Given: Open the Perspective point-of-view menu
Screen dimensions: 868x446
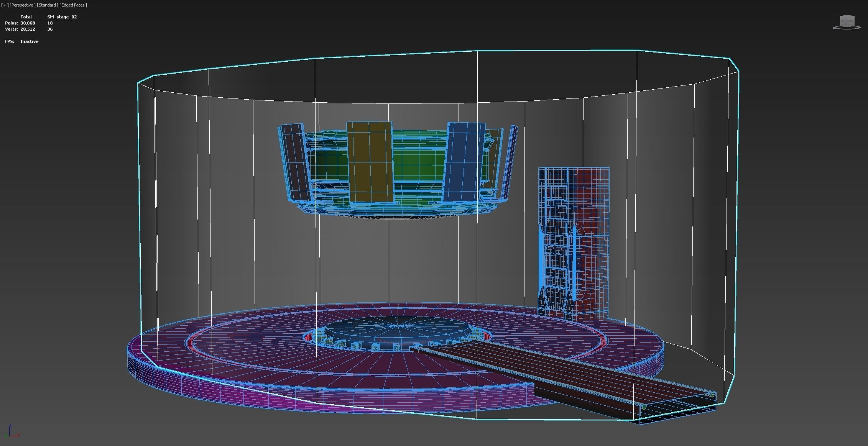Looking at the screenshot, I should [x=22, y=5].
